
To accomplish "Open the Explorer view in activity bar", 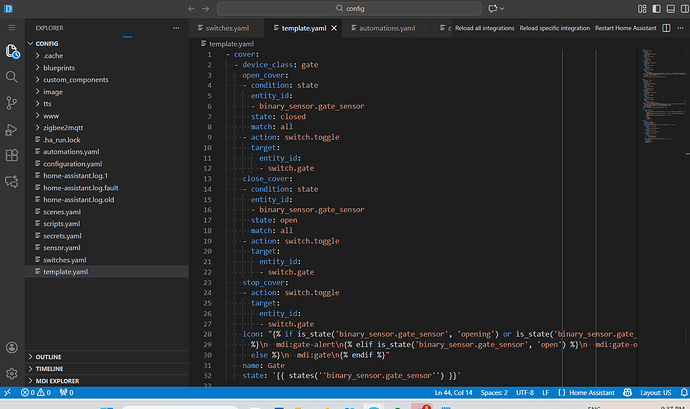I will click(x=12, y=51).
